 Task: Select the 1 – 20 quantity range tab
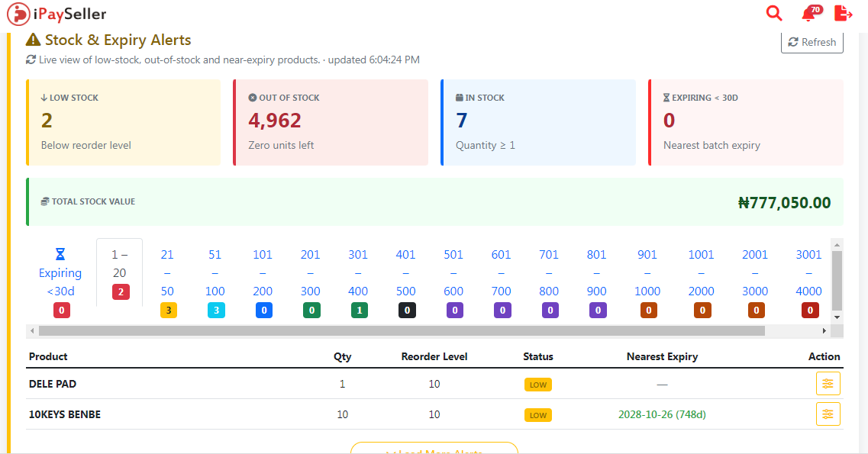tap(120, 272)
